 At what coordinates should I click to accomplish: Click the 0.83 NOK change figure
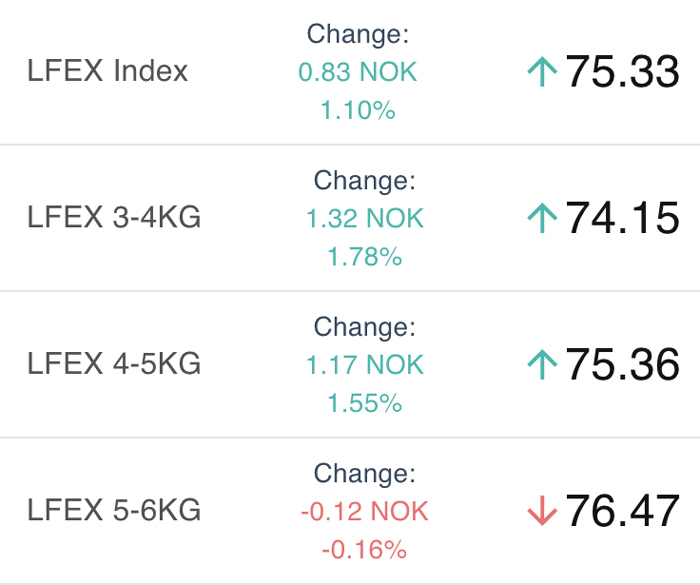click(x=358, y=72)
